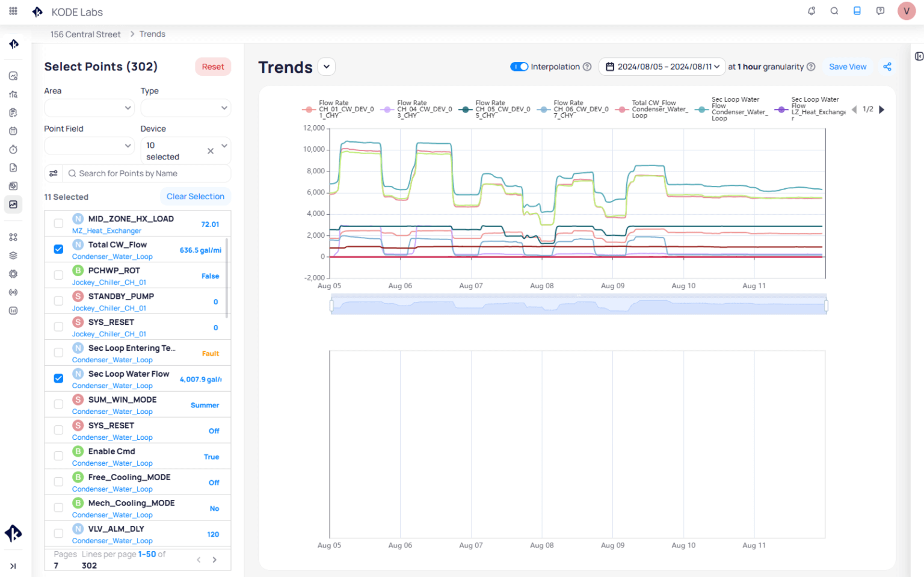The height and width of the screenshot is (577, 924).
Task: Go to next points page arrow
Action: pyautogui.click(x=214, y=560)
